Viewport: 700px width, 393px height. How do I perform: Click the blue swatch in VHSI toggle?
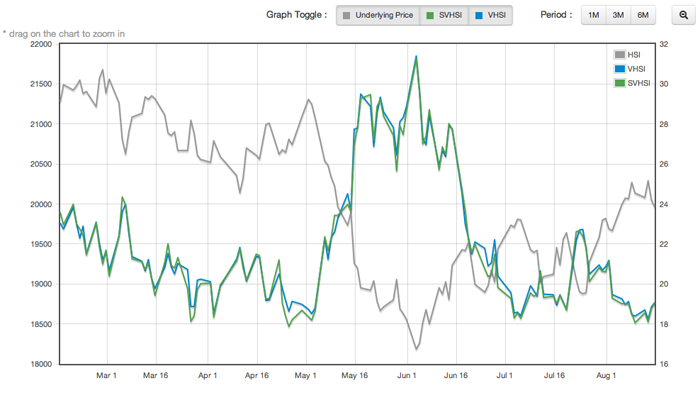point(479,15)
